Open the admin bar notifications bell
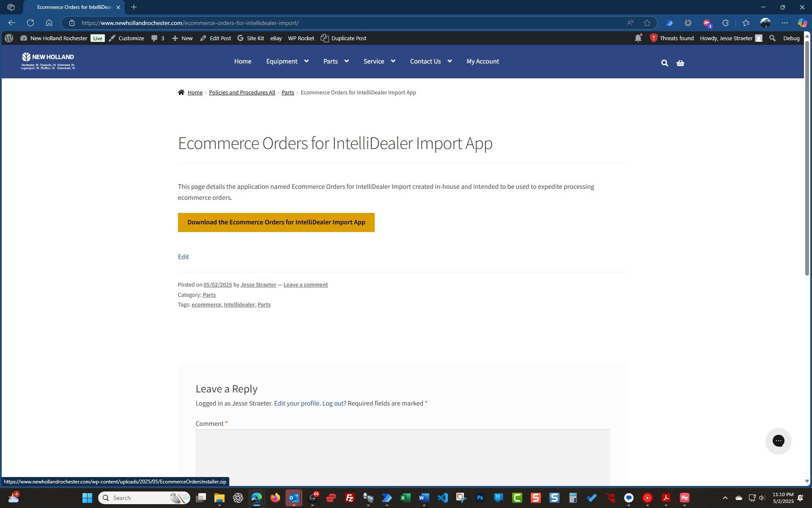 [638, 38]
